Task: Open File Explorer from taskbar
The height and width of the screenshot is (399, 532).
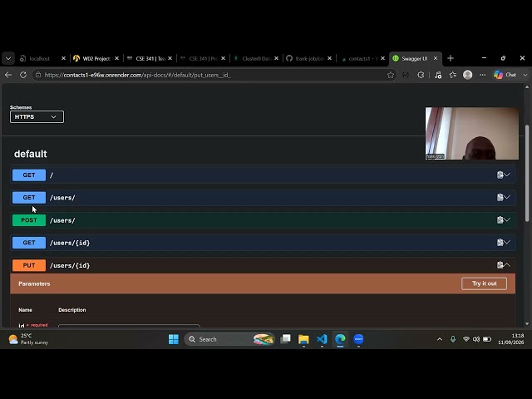Action: [303, 339]
